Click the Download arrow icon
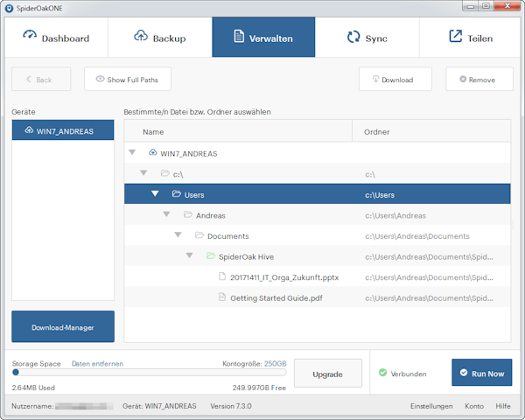 (x=375, y=79)
